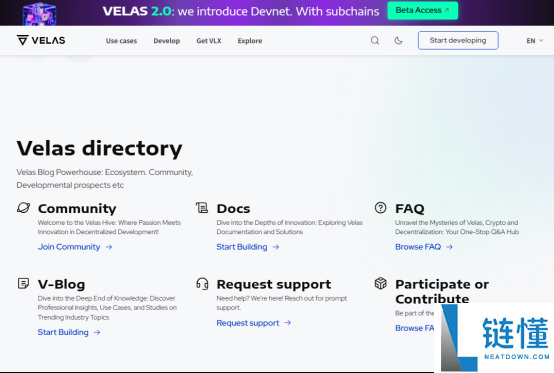Image resolution: width=554 pixels, height=373 pixels.
Task: Click the Velas logo in the navbar
Action: (41, 40)
